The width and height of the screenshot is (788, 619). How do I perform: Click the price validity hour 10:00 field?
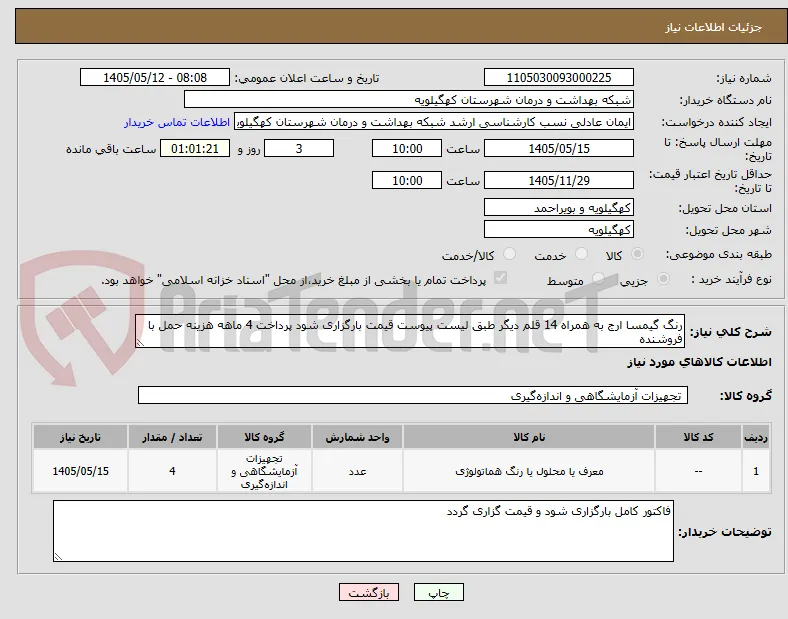tap(407, 180)
